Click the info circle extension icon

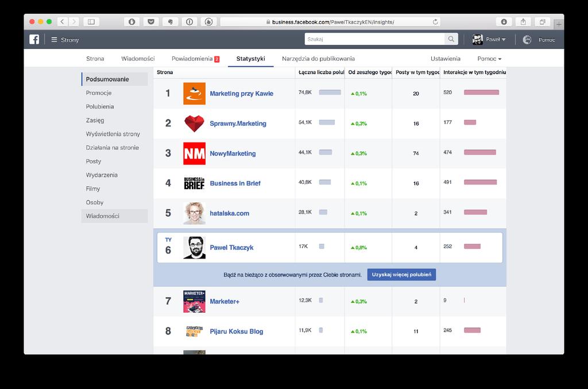pos(189,22)
